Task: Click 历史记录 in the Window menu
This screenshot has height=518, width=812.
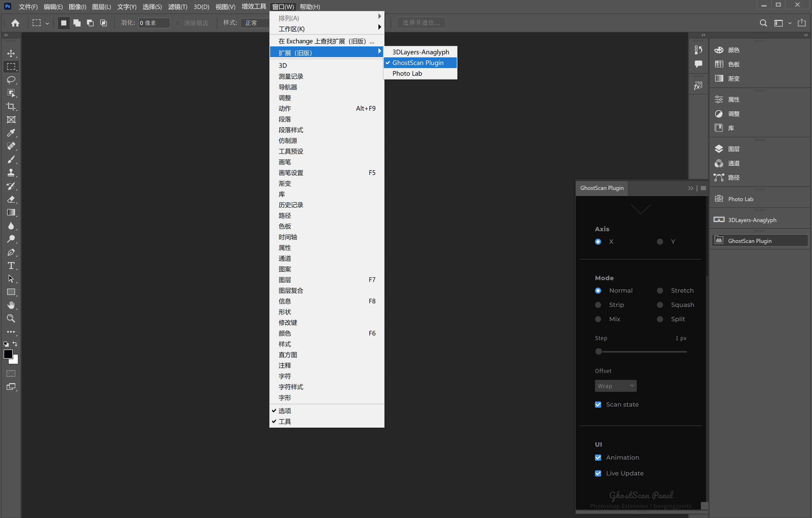Action: tap(291, 205)
